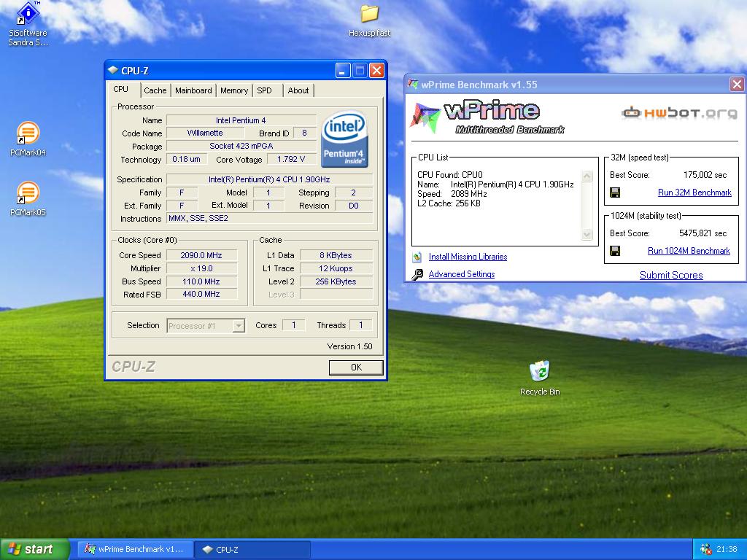Click Core Speed value 2090.0 MHz

(201, 255)
